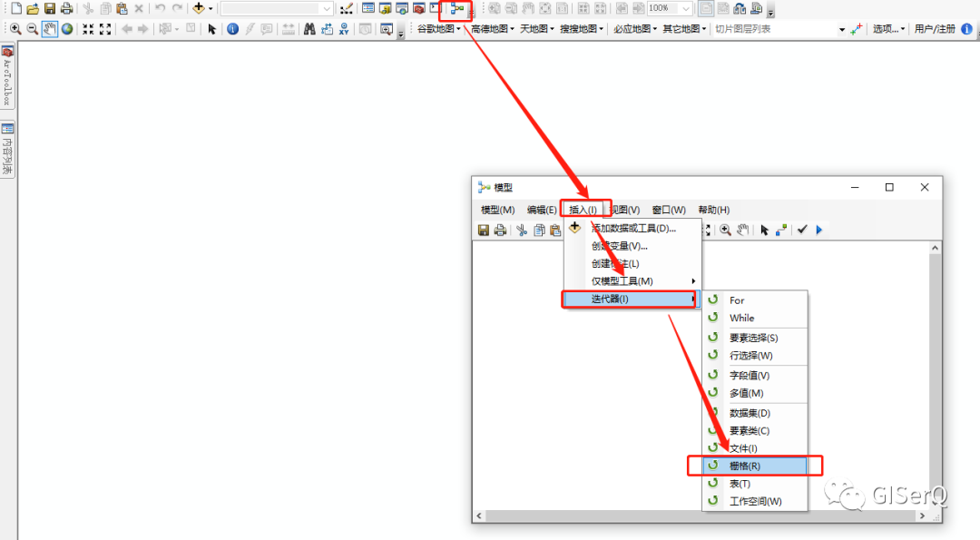This screenshot has height=540, width=980.
Task: Click Fixed Zoom Out arrows icon
Action: point(105,29)
